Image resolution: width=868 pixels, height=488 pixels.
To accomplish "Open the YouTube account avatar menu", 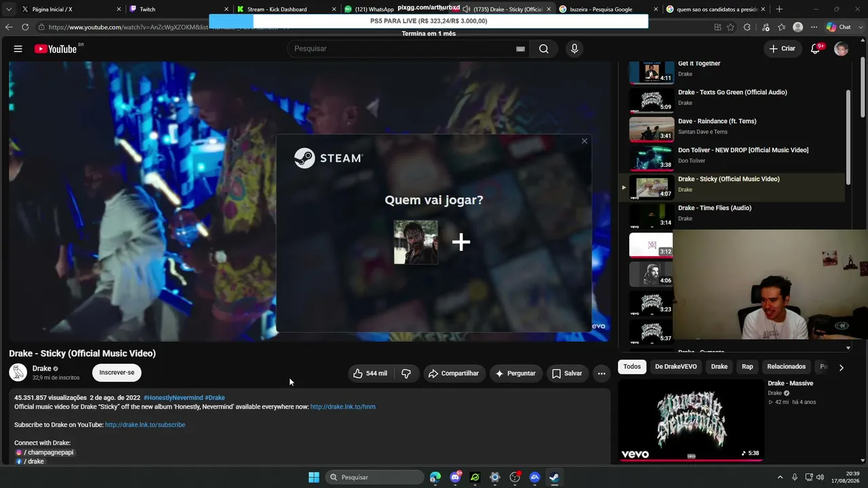I will 841,49.
